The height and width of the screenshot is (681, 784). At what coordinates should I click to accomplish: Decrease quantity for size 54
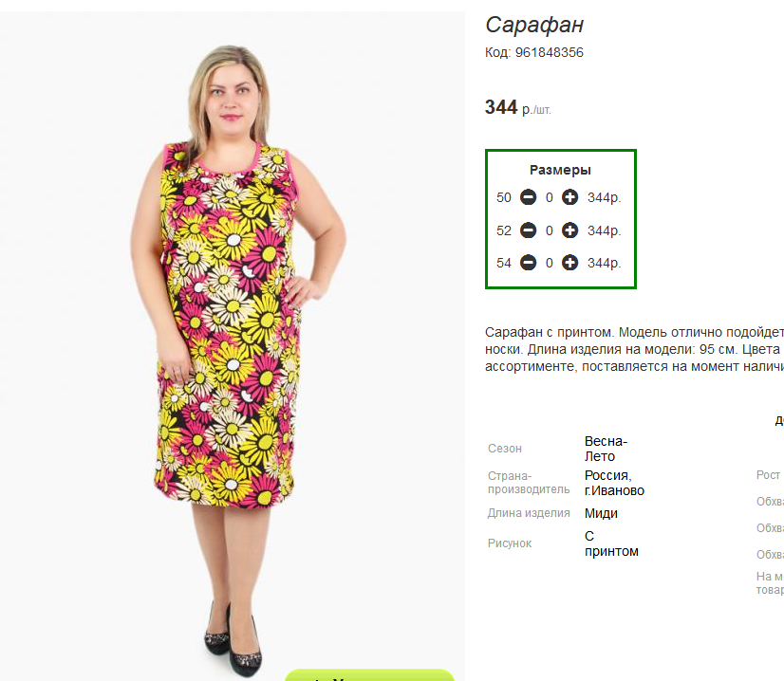coord(528,263)
